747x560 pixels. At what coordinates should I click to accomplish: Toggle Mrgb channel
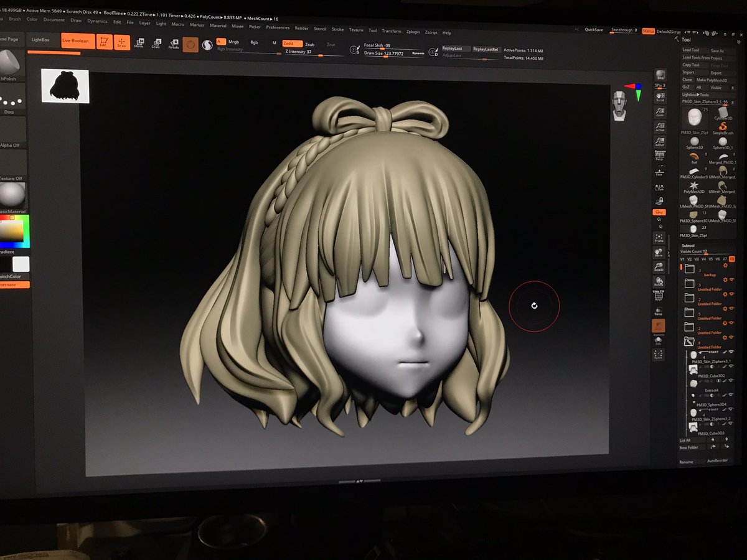[x=234, y=42]
